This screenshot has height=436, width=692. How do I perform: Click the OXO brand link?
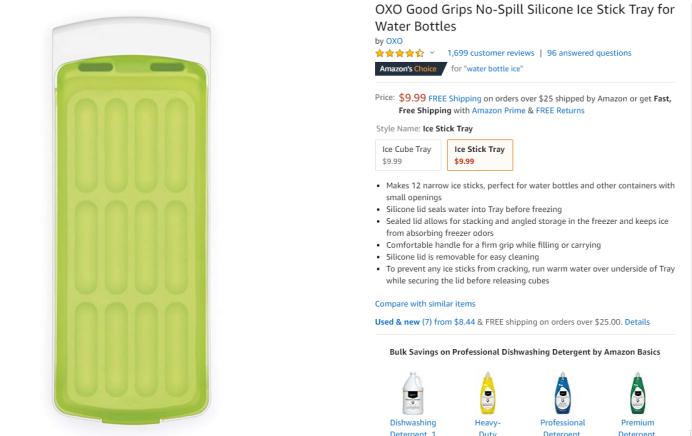[395, 41]
